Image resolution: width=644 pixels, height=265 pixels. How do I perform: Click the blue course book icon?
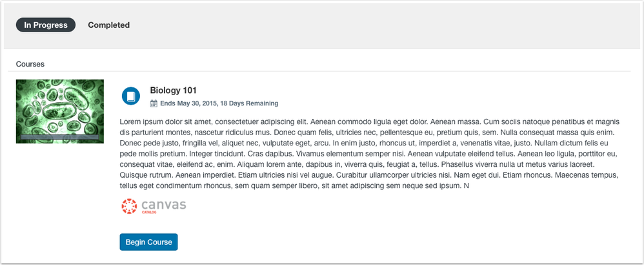click(131, 96)
